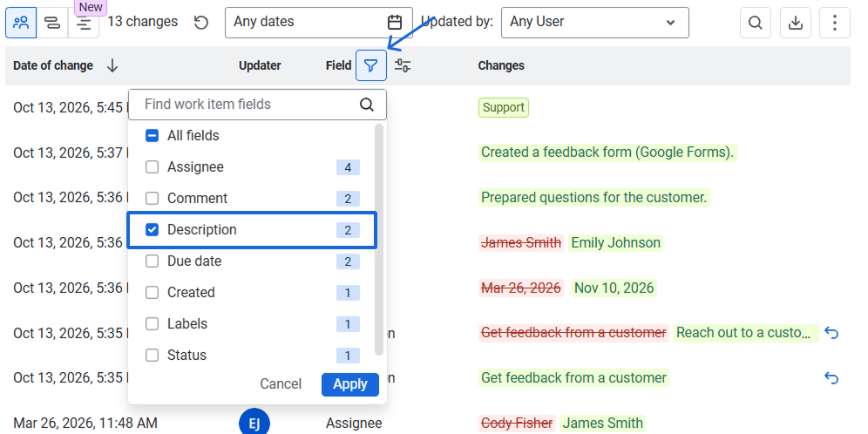Click the Assignee count badge 4

click(348, 167)
